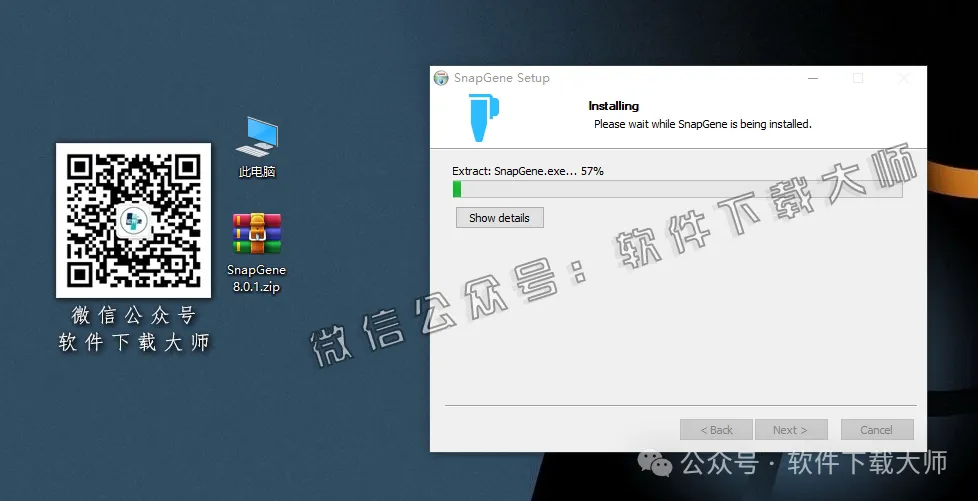Click the Cancel button

877,430
